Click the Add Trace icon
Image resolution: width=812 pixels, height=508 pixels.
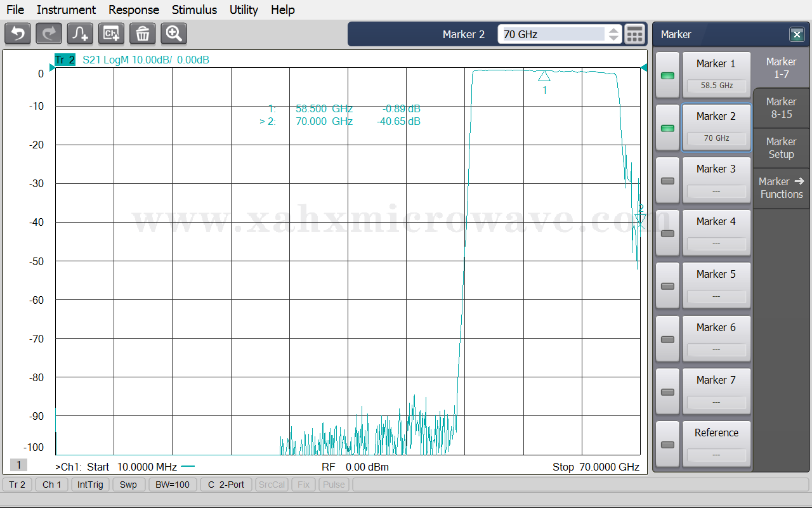[80, 34]
